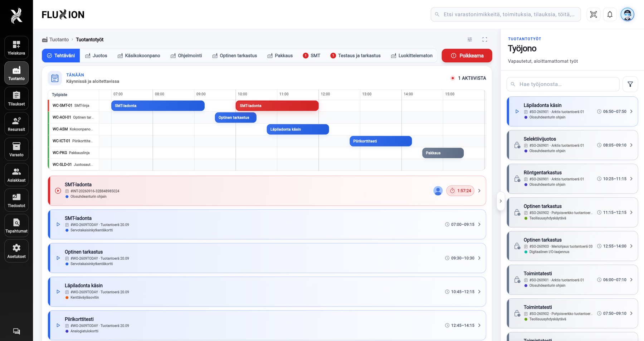The image size is (644, 341).
Task: Click the global search field
Action: (x=506, y=14)
